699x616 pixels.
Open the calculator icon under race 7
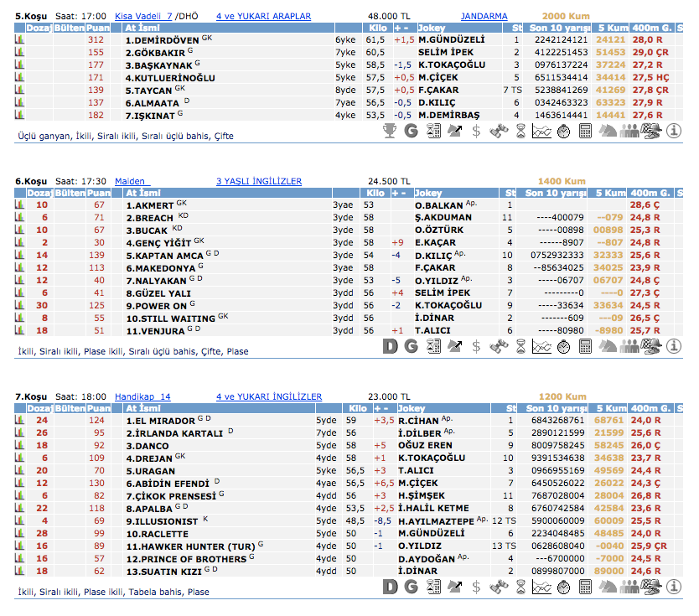[585, 587]
